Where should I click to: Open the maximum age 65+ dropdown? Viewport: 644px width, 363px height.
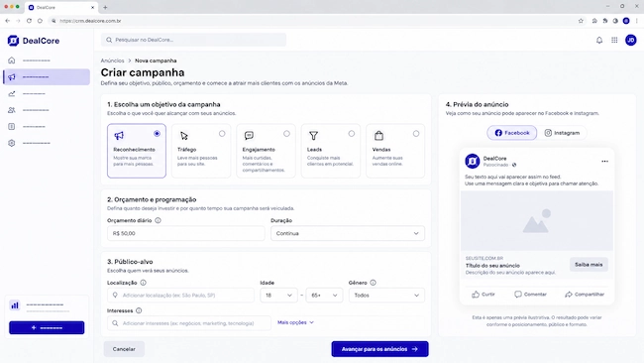(x=324, y=296)
